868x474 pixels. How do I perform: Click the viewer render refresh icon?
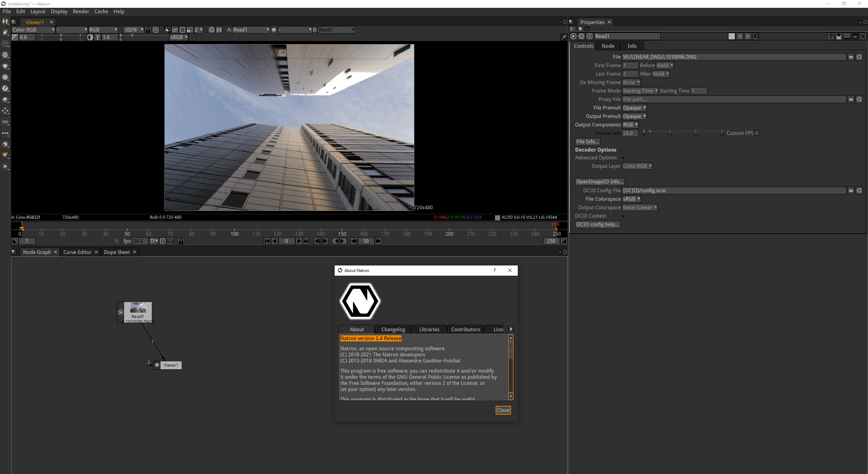(x=211, y=30)
